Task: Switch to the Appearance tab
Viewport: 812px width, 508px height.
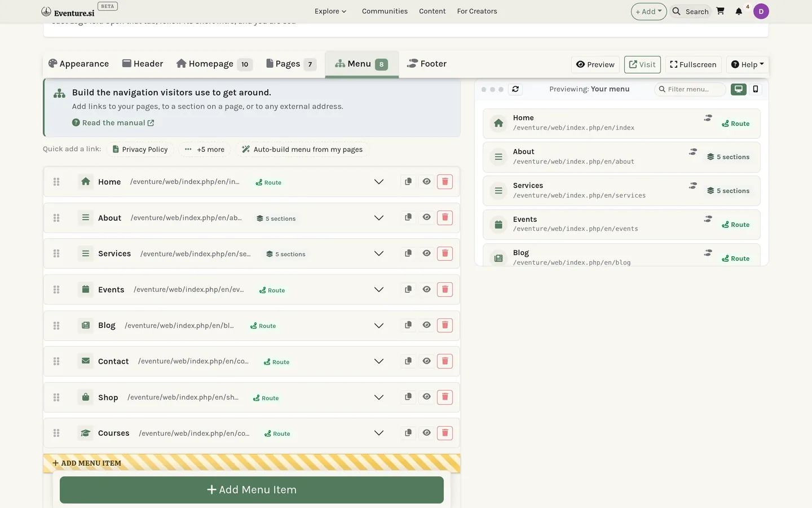Action: (x=78, y=64)
